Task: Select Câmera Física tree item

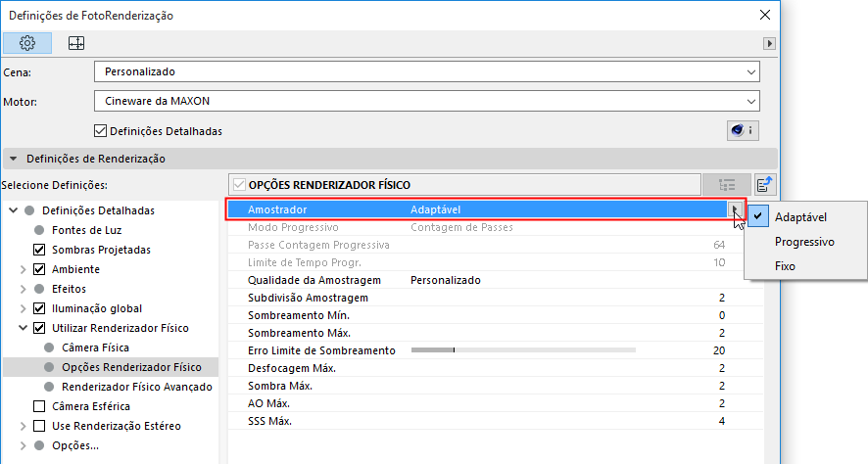Action: click(x=95, y=348)
